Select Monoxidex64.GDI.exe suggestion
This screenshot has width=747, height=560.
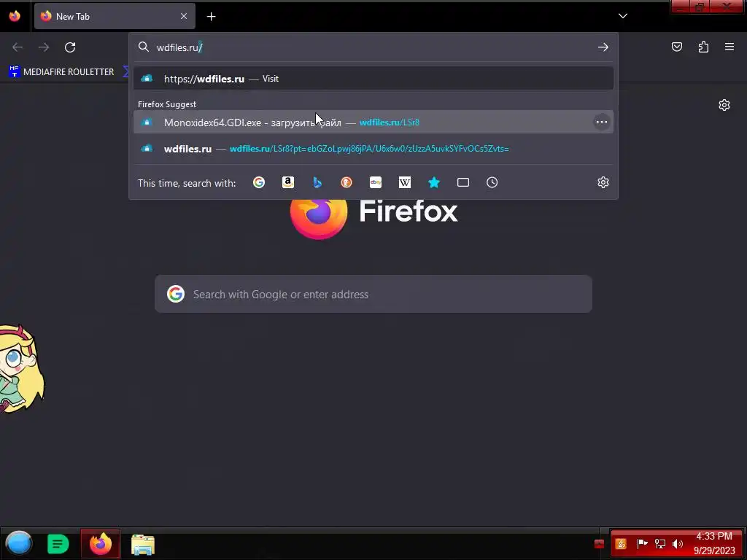(x=373, y=122)
